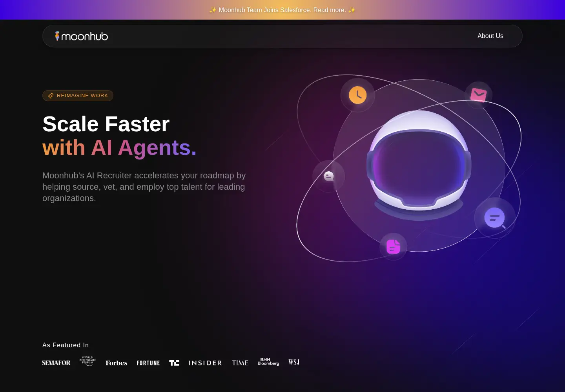
Task: Click the orange clock icon bubble
Action: point(357,95)
